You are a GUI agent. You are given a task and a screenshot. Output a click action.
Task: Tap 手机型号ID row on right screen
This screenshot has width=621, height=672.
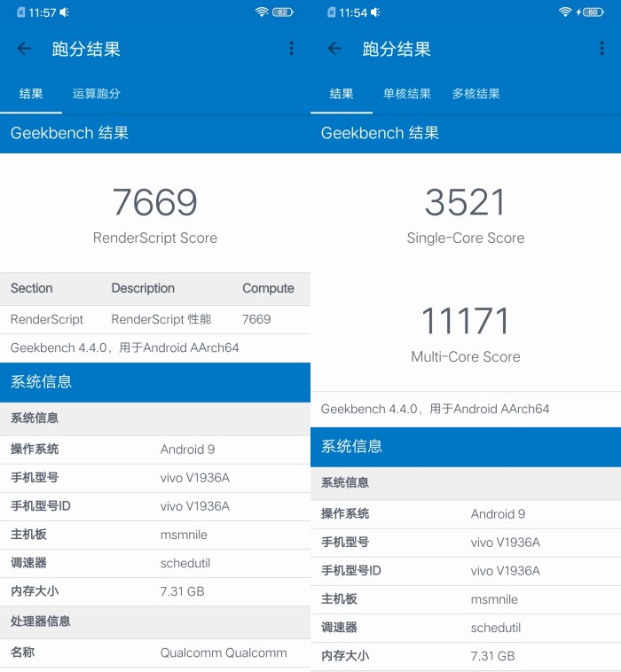pyautogui.click(x=466, y=571)
